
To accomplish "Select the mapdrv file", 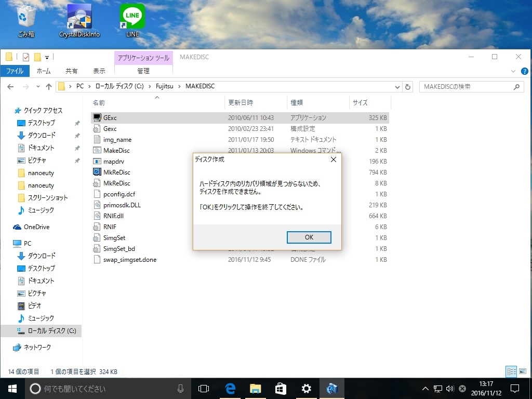I will coord(142,161).
